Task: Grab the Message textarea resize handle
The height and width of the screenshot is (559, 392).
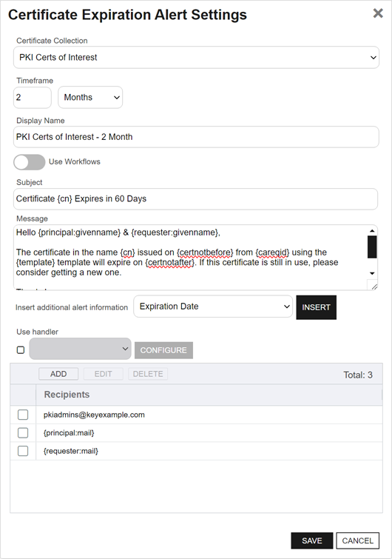Action: click(374, 286)
